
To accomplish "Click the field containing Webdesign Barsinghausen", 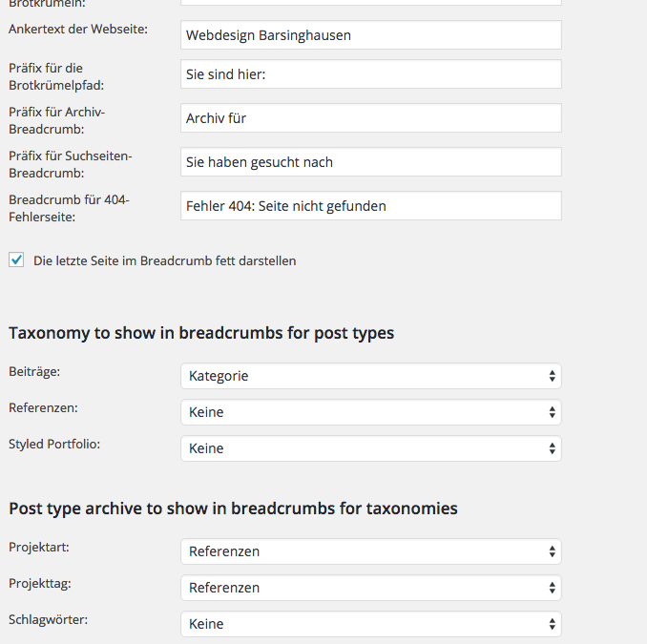I will [x=370, y=35].
